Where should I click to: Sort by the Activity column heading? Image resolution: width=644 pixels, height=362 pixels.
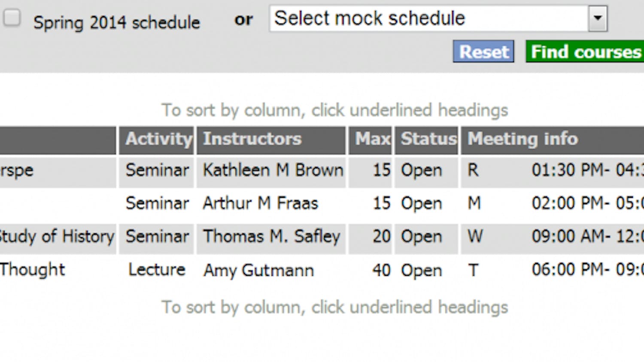158,139
